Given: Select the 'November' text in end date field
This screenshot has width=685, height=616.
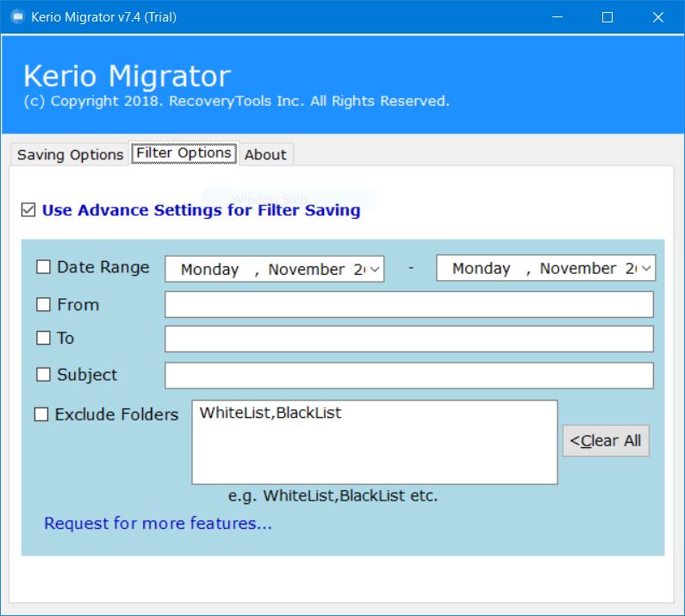Looking at the screenshot, I should tap(578, 268).
